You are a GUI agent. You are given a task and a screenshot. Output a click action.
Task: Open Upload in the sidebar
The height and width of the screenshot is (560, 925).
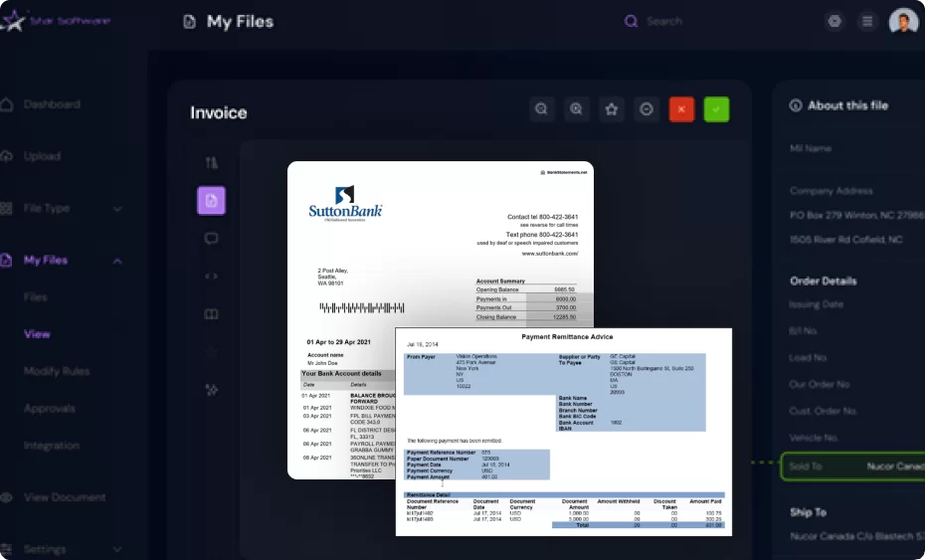pos(42,156)
